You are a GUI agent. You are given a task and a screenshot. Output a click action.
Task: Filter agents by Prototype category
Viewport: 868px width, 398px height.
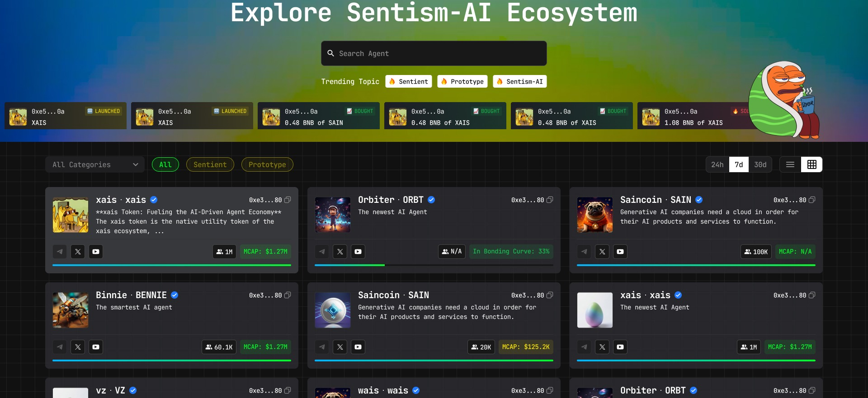click(x=267, y=164)
